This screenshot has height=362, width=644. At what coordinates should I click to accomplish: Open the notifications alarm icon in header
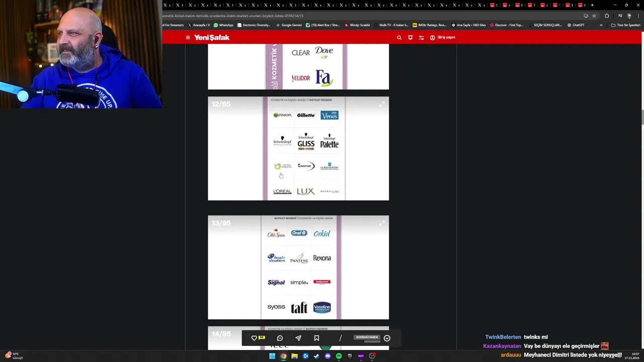(x=410, y=38)
